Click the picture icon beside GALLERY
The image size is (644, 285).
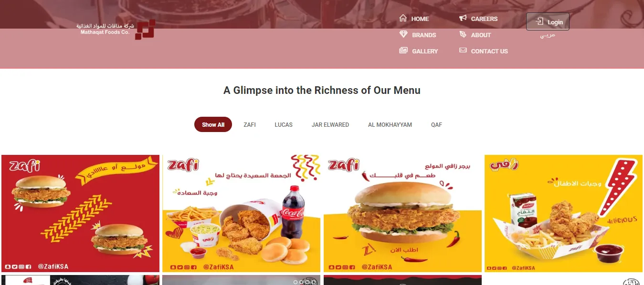pyautogui.click(x=403, y=51)
